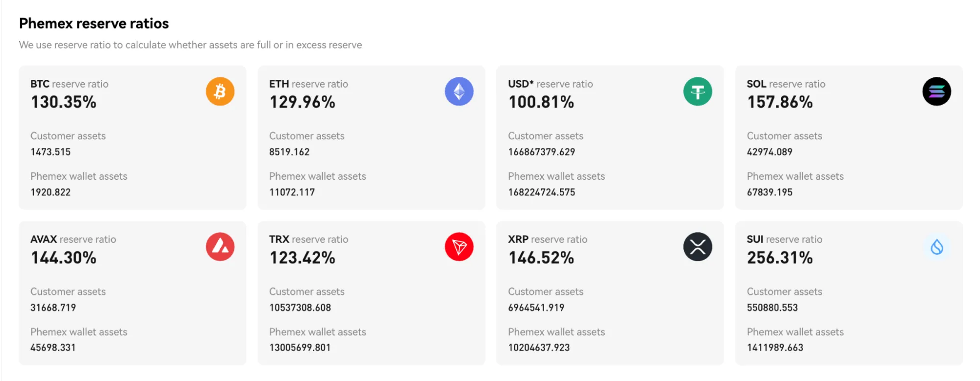
Task: Click the 130.35% BTC ratio value
Action: point(64,102)
